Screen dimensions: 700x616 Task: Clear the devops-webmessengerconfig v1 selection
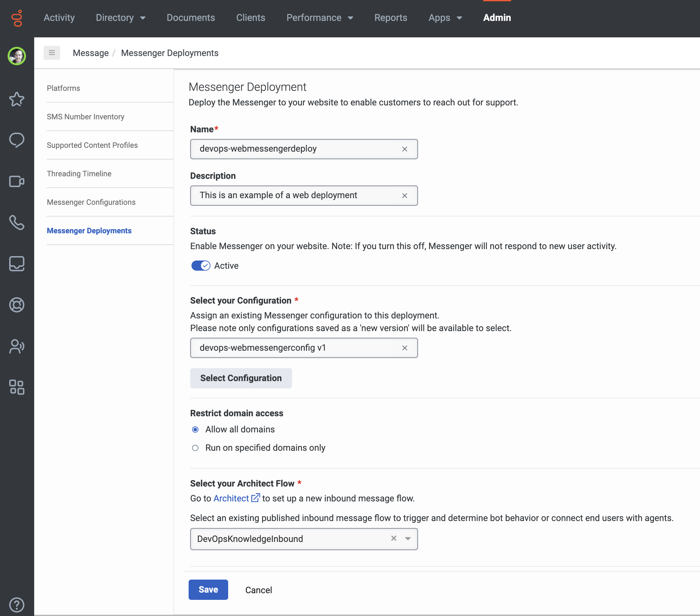coord(405,348)
